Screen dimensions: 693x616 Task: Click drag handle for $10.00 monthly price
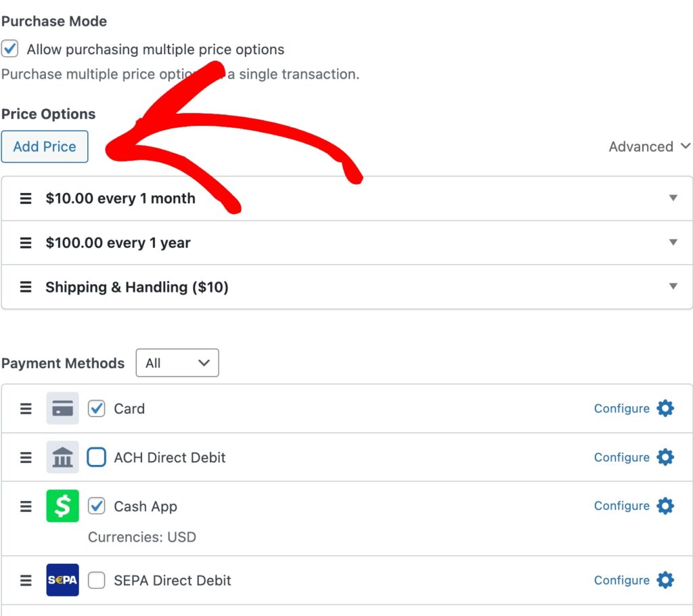click(26, 198)
